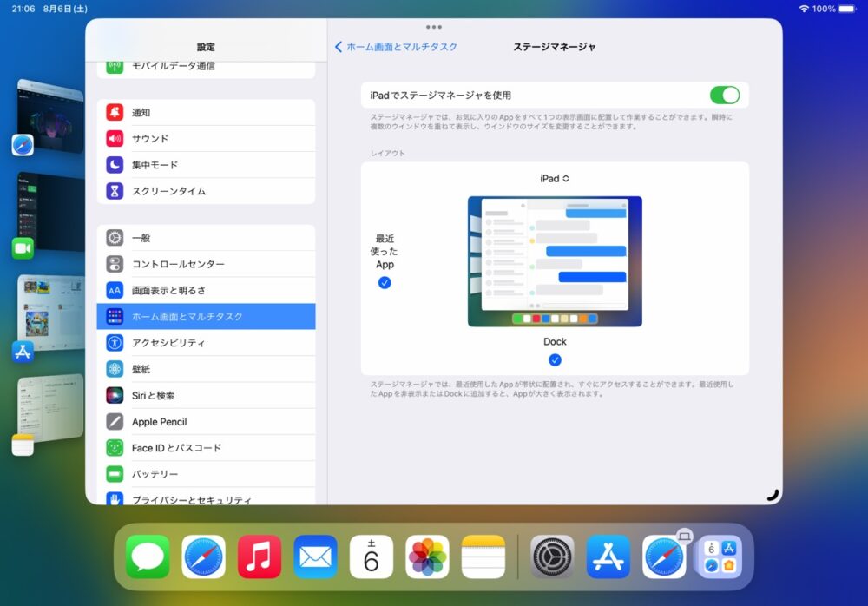Open App Store icon in Dock
This screenshot has width=868, height=606.
[608, 557]
